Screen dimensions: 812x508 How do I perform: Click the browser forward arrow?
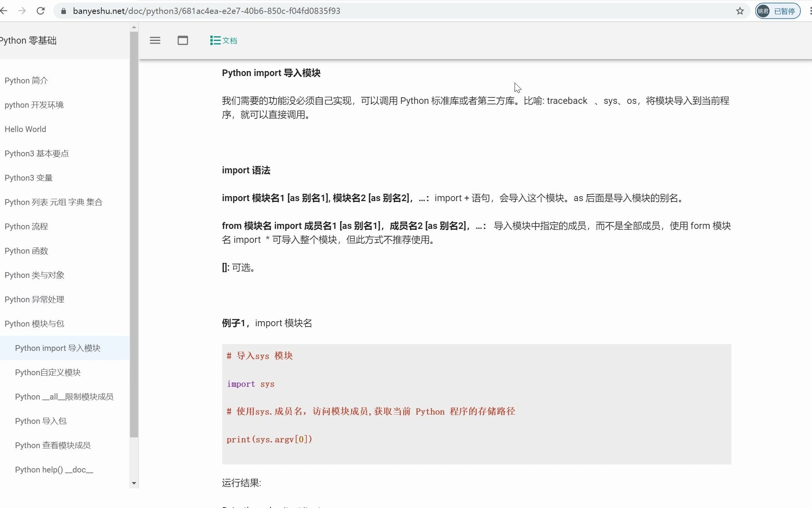(22, 11)
